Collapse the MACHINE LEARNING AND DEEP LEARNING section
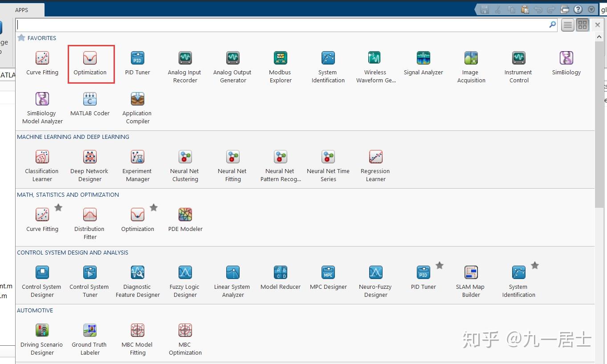 point(73,137)
